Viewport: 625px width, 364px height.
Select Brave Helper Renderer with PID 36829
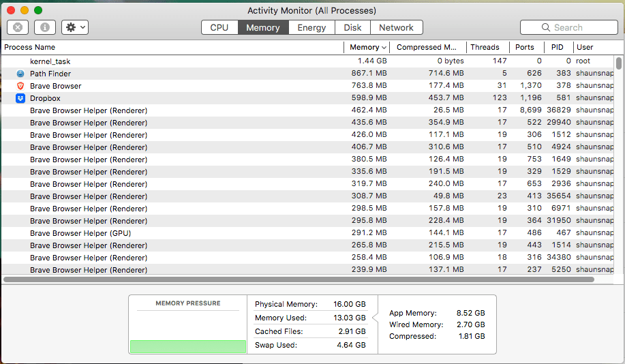[x=307, y=110]
